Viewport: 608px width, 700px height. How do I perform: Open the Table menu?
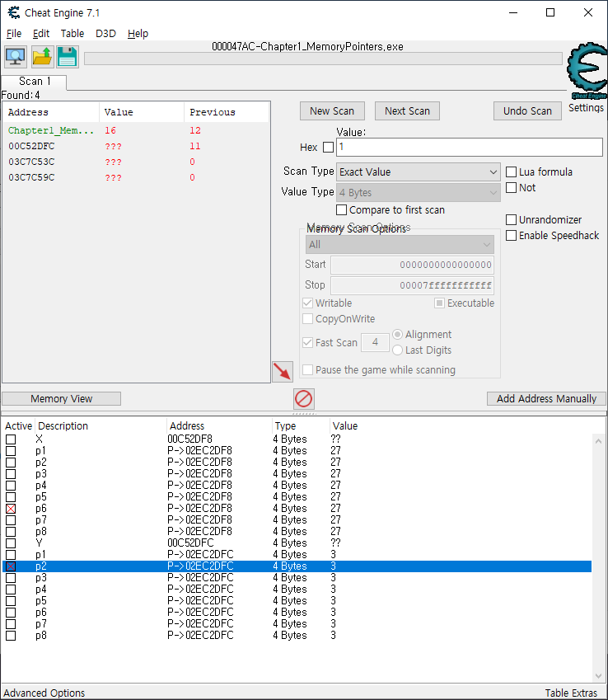[72, 34]
